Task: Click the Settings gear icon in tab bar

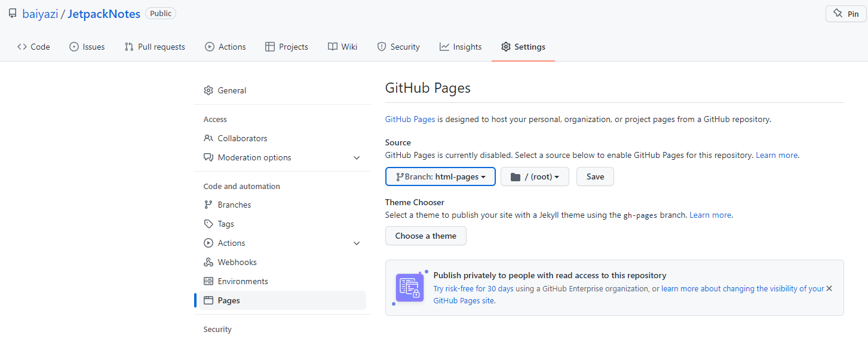Action: (506, 47)
